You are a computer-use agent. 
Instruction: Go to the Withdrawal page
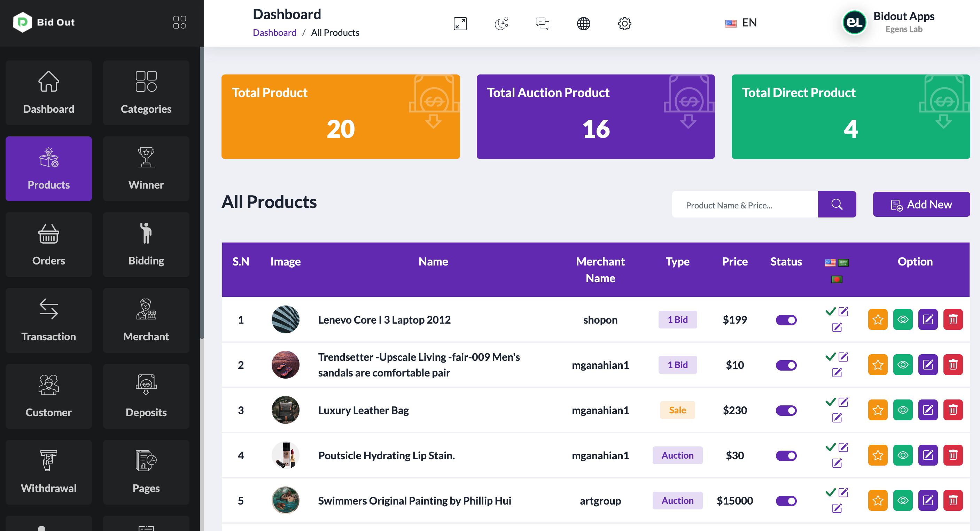[48, 472]
